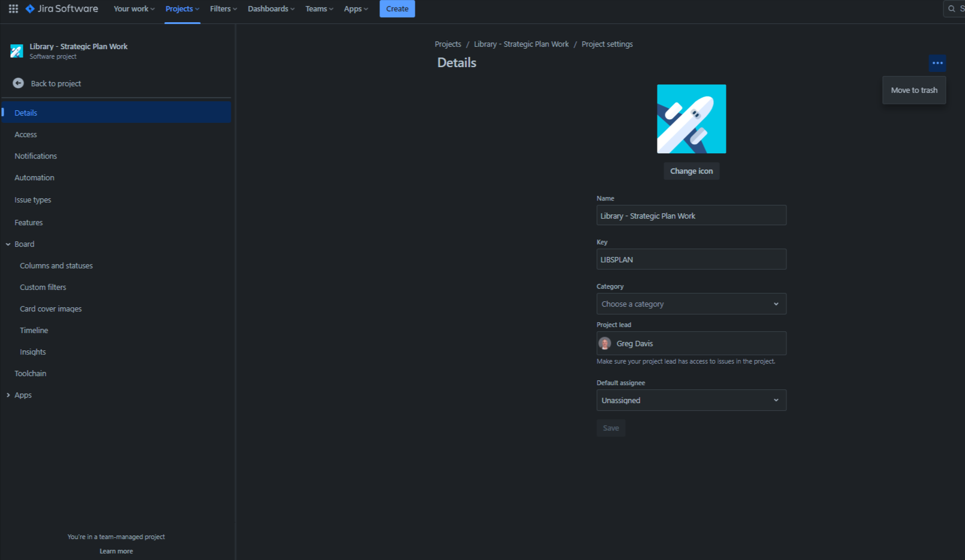
Task: Click the rocket project icon above Change icon
Action: pyautogui.click(x=691, y=119)
